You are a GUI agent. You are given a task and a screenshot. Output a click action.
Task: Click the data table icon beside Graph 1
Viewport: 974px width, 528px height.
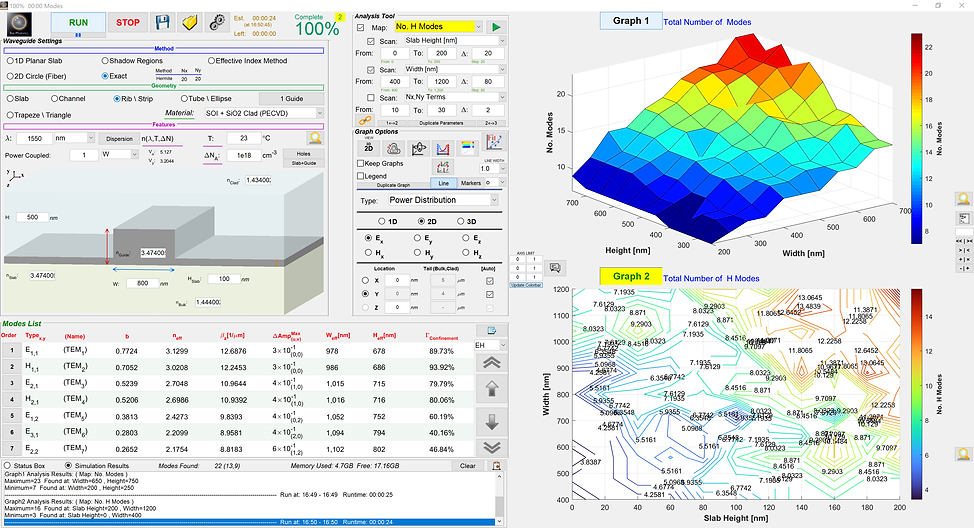pos(963,219)
